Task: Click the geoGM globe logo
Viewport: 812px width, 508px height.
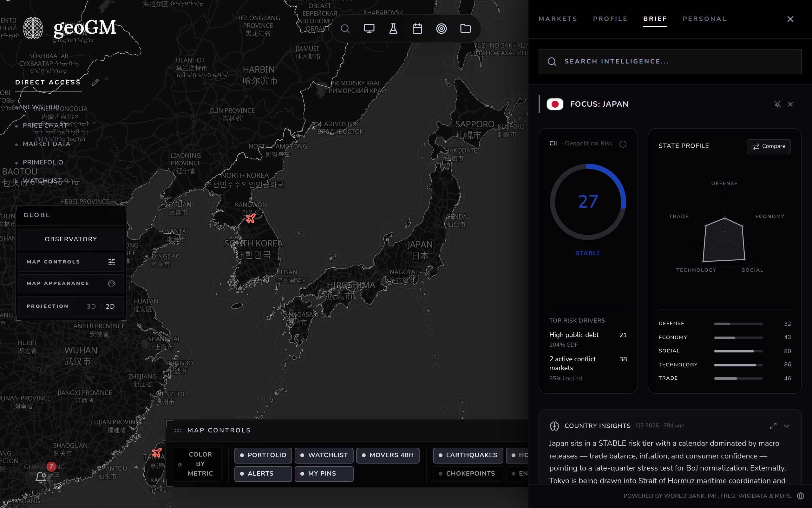Action: point(33,28)
